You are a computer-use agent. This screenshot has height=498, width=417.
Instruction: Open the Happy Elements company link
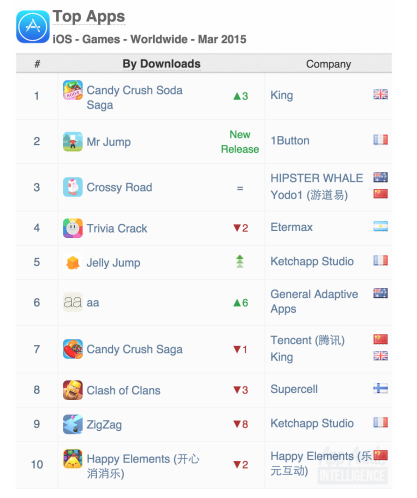tap(321, 463)
